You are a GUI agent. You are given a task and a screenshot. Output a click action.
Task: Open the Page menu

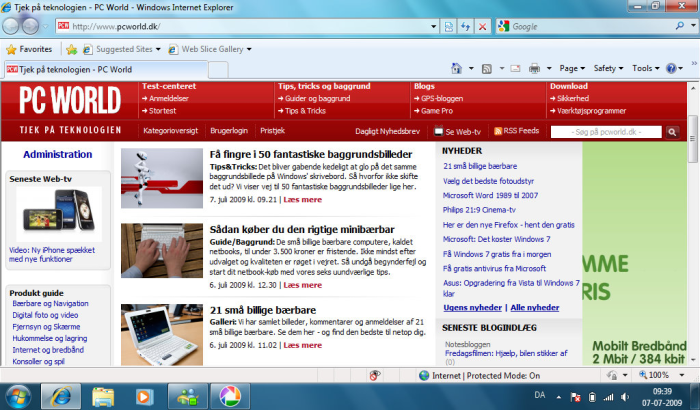pos(572,68)
